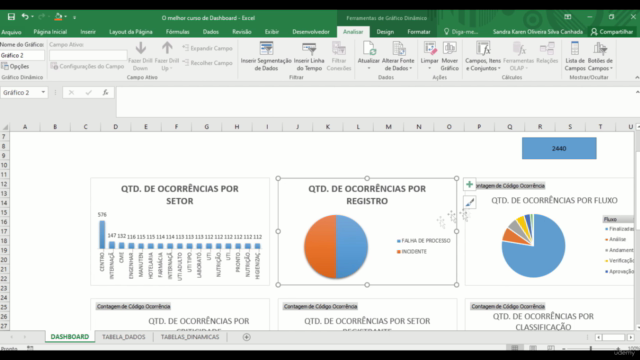
Task: Switch to TABELA_DADOS sheet
Action: click(x=123, y=337)
